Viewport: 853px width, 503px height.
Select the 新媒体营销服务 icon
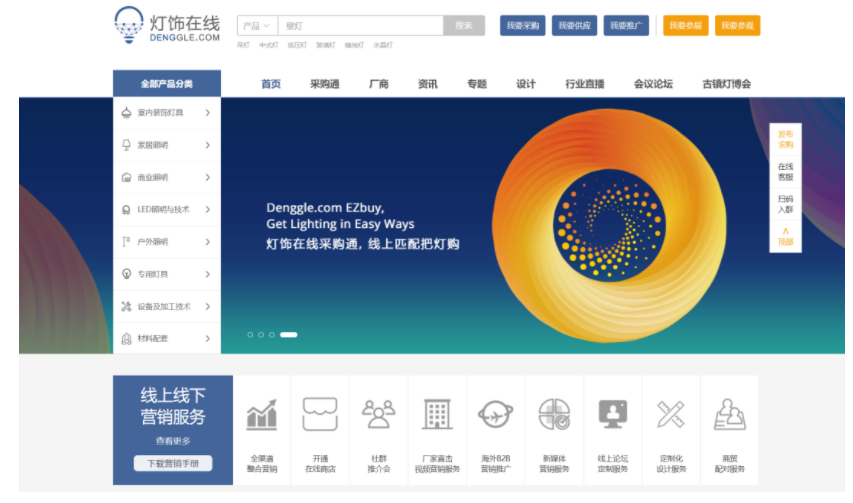(x=554, y=414)
